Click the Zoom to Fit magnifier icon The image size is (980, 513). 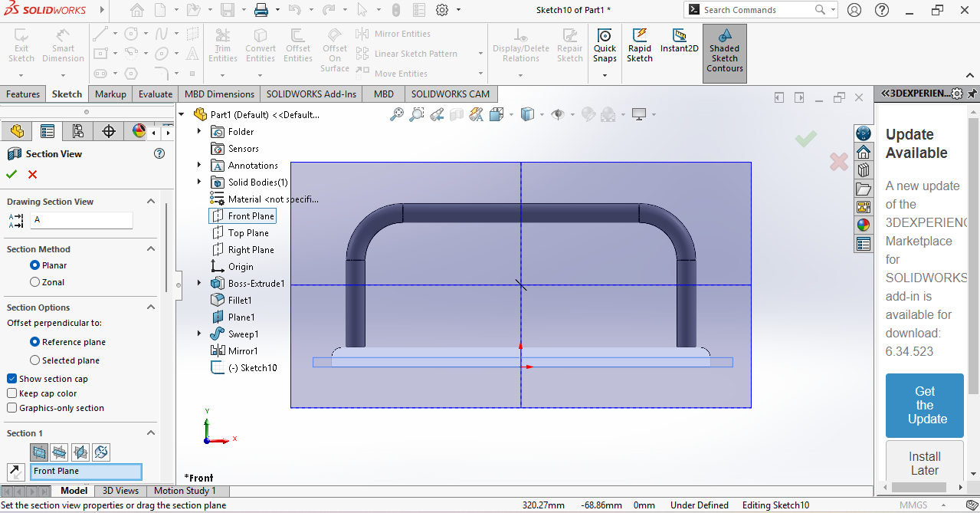pos(397,114)
